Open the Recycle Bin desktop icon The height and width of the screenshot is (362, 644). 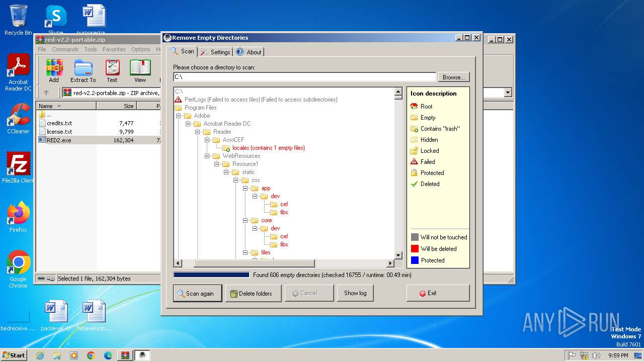click(x=18, y=20)
